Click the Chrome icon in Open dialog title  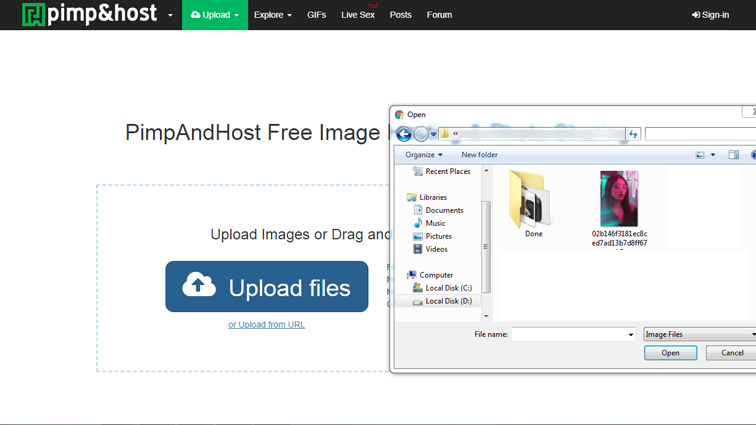coord(399,115)
